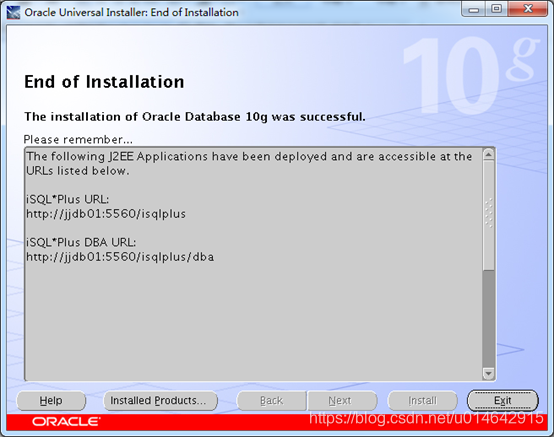554x437 pixels.
Task: Click the 'iSQL*Plus DBA URL:' label
Action: [81, 242]
